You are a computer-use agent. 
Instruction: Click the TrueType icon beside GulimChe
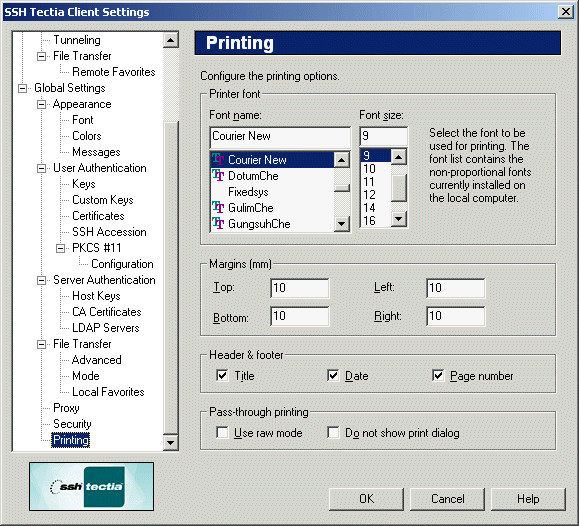pyautogui.click(x=218, y=208)
